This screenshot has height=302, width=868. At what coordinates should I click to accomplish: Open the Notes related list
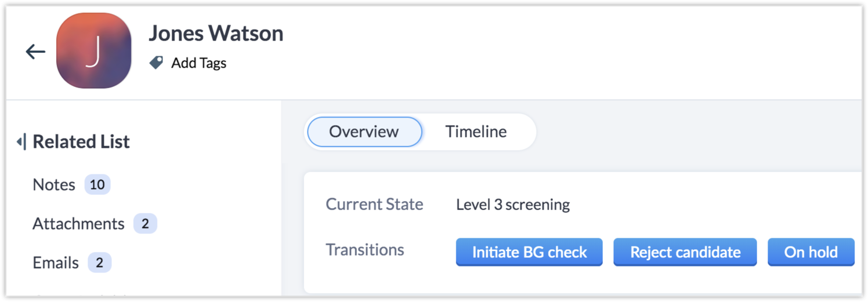tap(54, 185)
